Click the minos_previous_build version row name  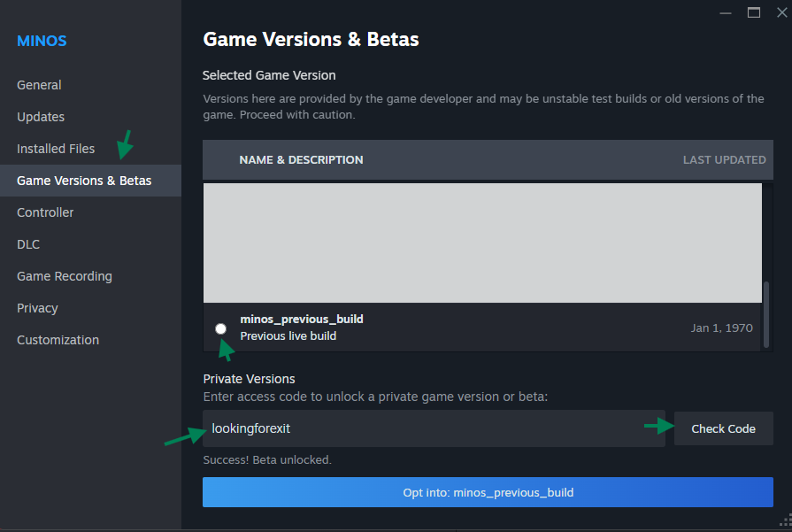point(302,319)
